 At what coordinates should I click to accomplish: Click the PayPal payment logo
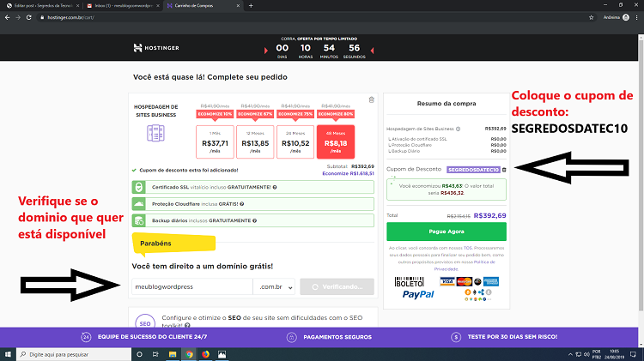[x=418, y=294]
